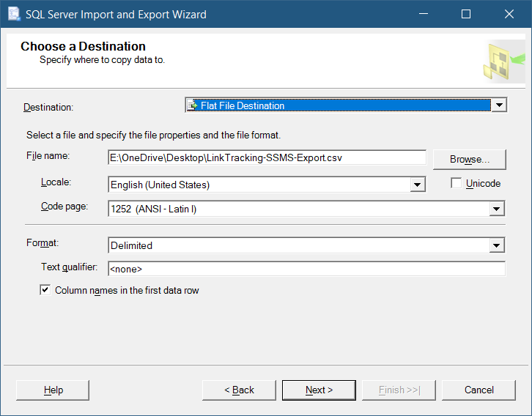Viewport: 532px width, 416px height.
Task: Enable the Unicode checkbox
Action: [456, 183]
